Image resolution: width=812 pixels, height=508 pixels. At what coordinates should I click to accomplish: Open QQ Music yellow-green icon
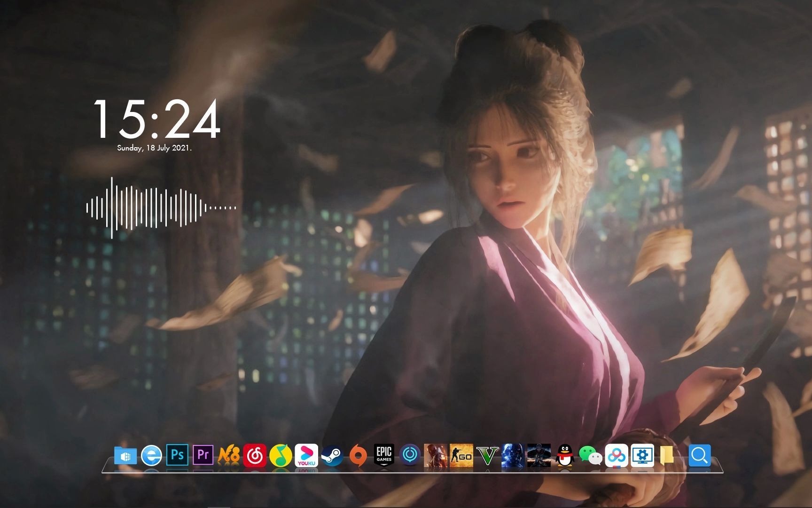click(x=281, y=455)
